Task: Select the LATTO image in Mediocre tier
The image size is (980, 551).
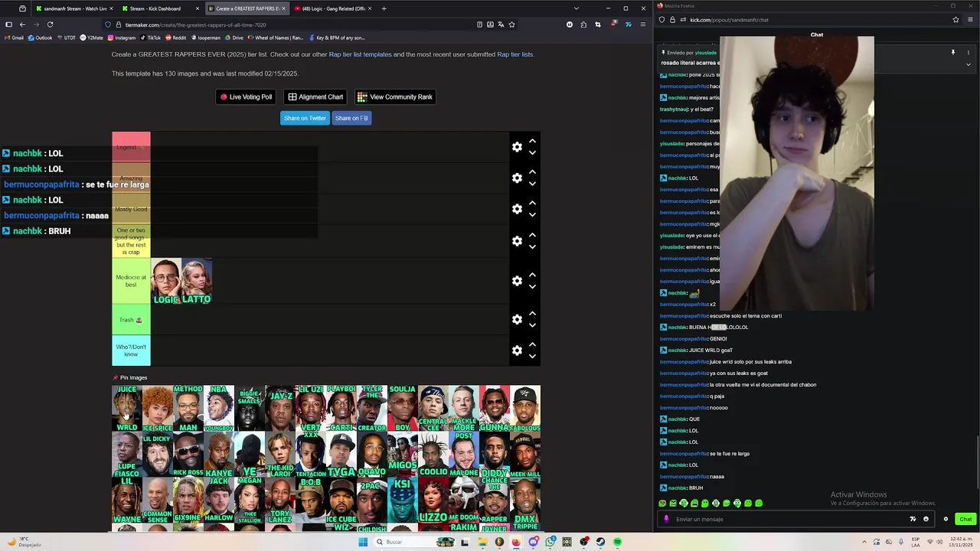Action: coord(197,281)
